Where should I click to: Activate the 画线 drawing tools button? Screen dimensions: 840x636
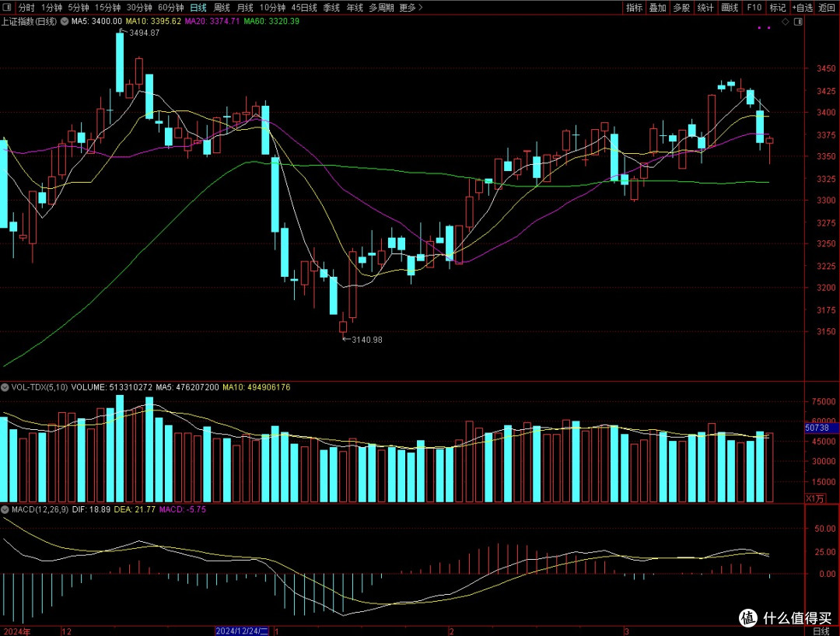(730, 8)
